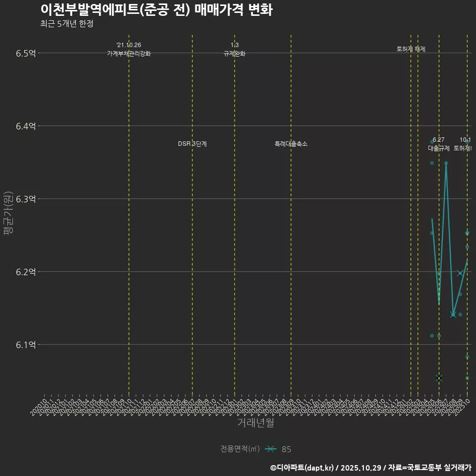Select the X marker on the 6.2억 line
The height and width of the screenshot is (476, 476).
click(460, 272)
